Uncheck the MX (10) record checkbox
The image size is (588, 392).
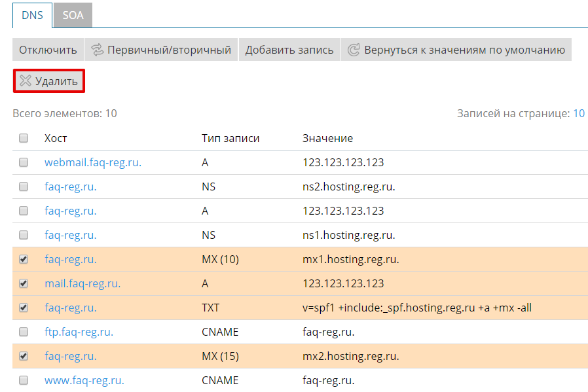coord(24,259)
